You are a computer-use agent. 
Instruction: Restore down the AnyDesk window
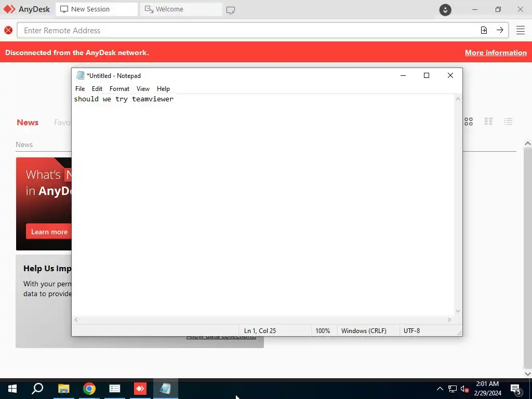(x=498, y=9)
